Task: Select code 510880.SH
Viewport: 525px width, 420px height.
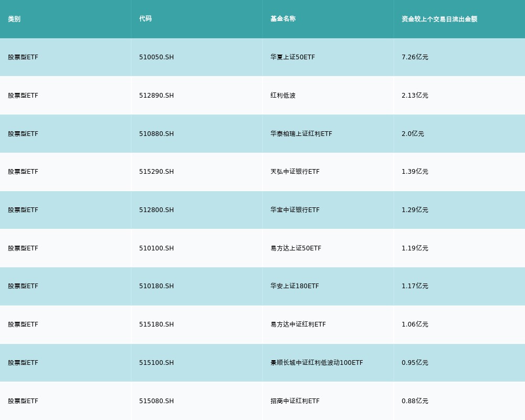Action: point(156,134)
